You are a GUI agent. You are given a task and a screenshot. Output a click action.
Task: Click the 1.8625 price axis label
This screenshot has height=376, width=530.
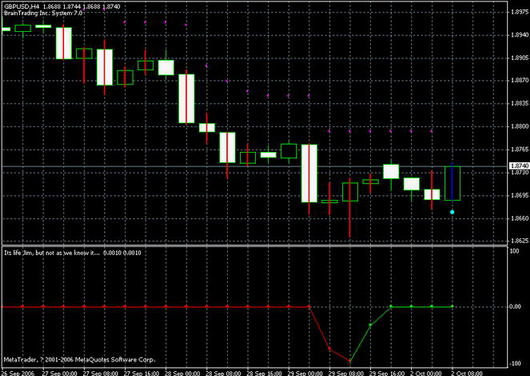(x=520, y=241)
